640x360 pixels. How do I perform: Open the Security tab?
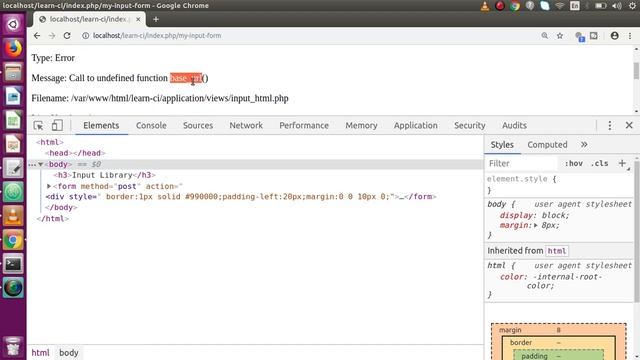pos(470,125)
